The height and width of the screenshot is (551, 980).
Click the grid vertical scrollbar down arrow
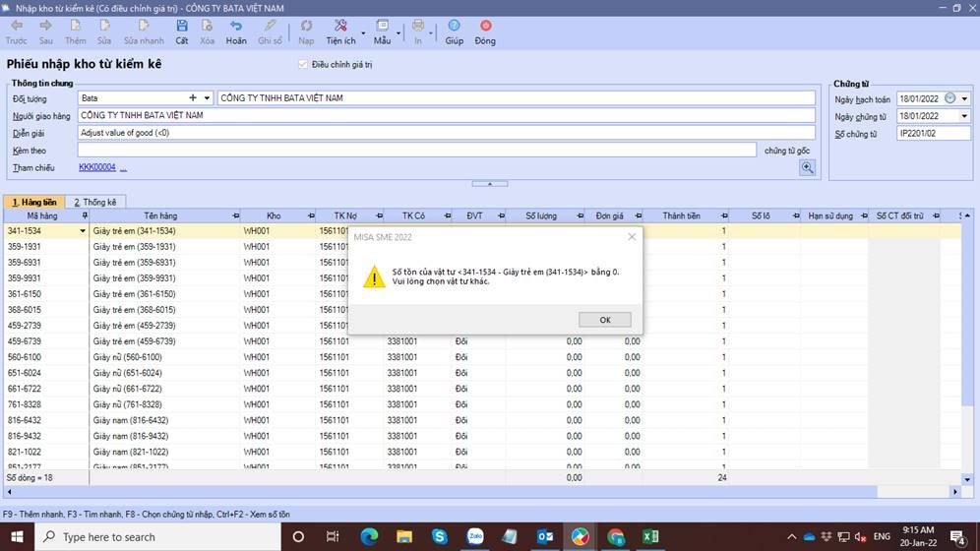(x=967, y=479)
